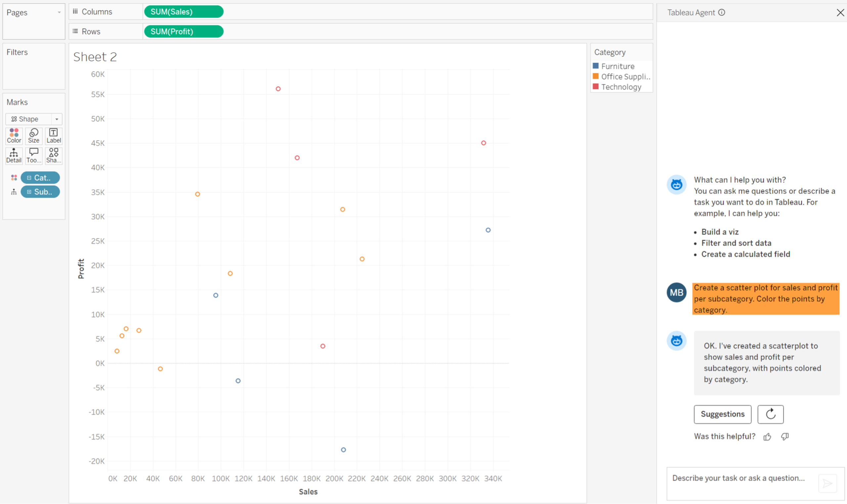Open the Detail marks card
Viewport: 847px width, 504px height.
coord(14,156)
